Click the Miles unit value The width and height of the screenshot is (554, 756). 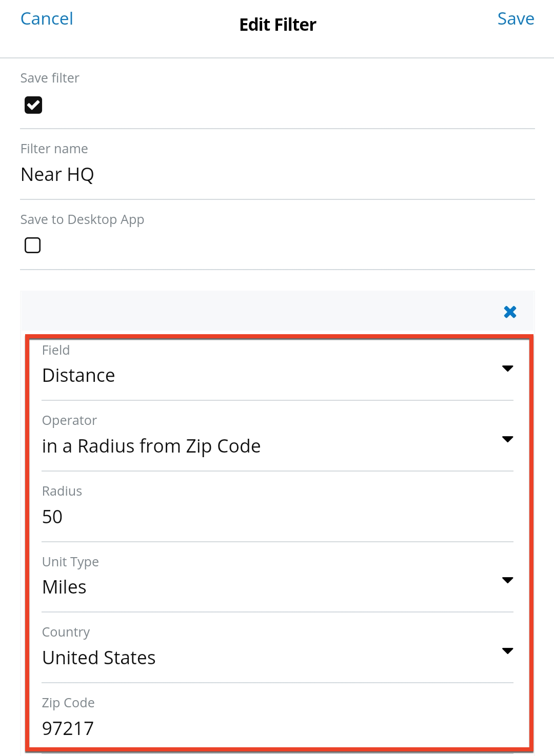(64, 586)
